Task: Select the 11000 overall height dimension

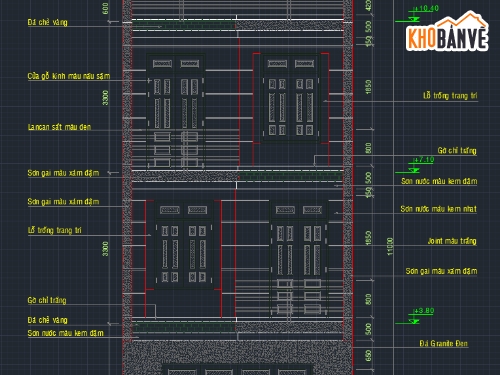Action: point(390,247)
